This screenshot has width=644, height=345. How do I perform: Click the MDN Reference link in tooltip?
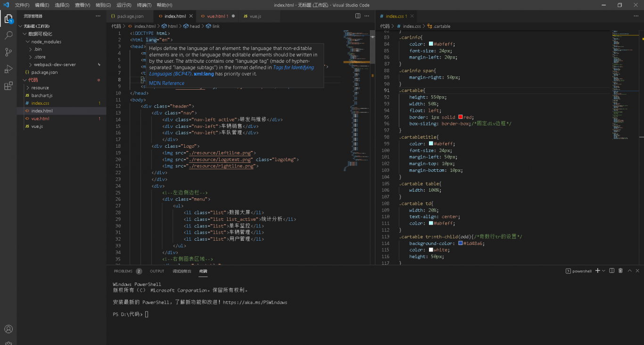click(166, 83)
